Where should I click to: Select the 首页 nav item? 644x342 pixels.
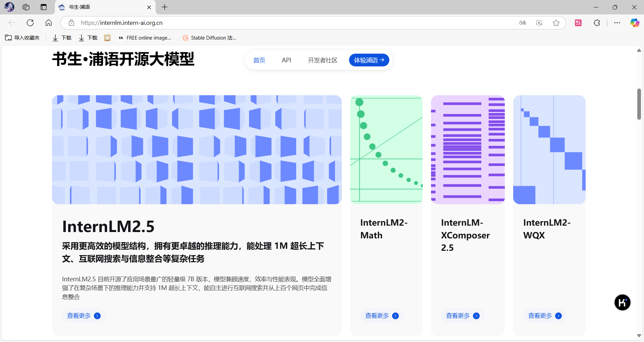(x=259, y=60)
